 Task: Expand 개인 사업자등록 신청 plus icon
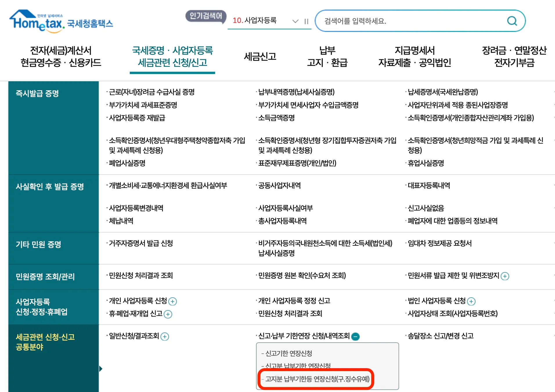(x=173, y=301)
